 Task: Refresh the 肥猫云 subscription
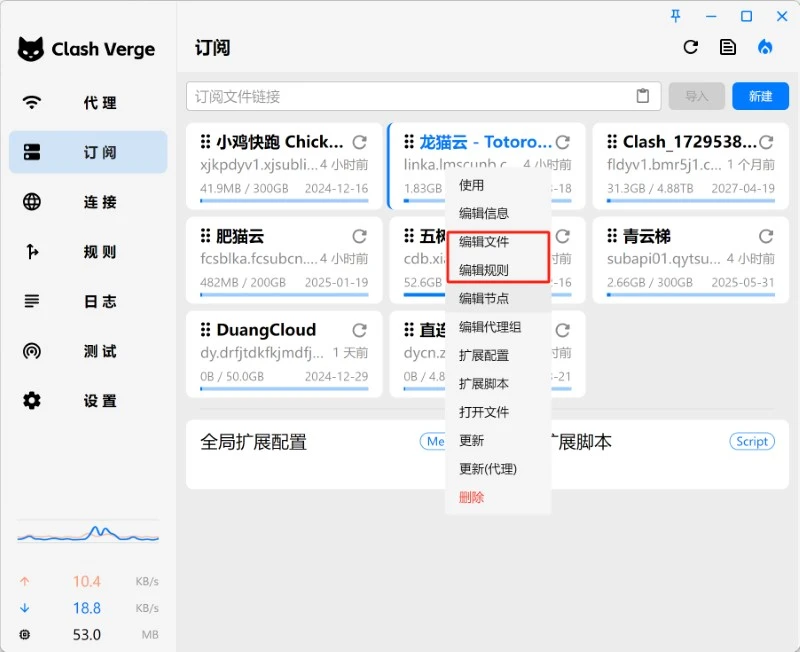[360, 236]
